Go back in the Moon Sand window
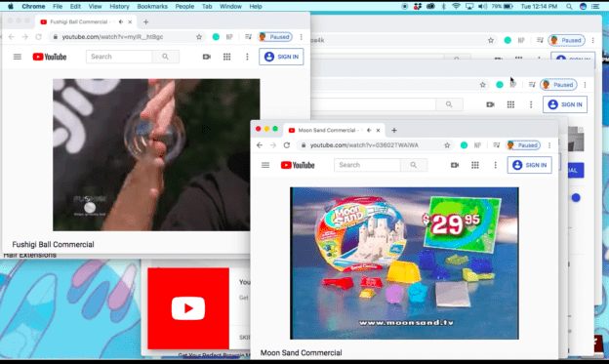609x364 pixels. click(x=260, y=145)
